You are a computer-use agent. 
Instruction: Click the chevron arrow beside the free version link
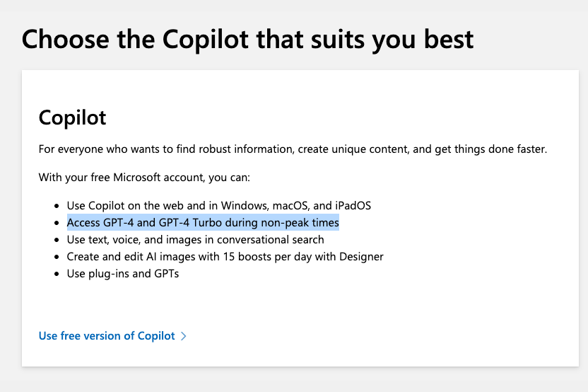[x=184, y=336]
